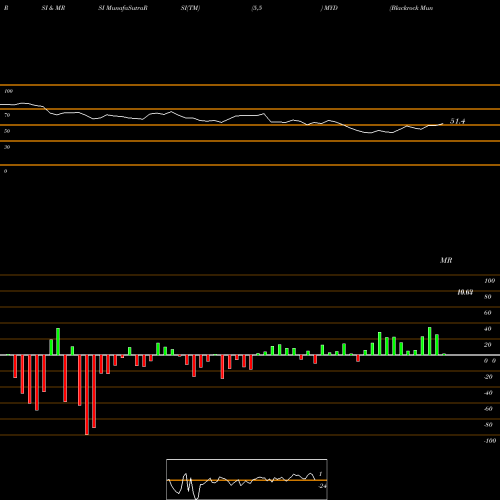Select the 'MR' panel label
This screenshot has height=500, width=500.
click(446, 260)
